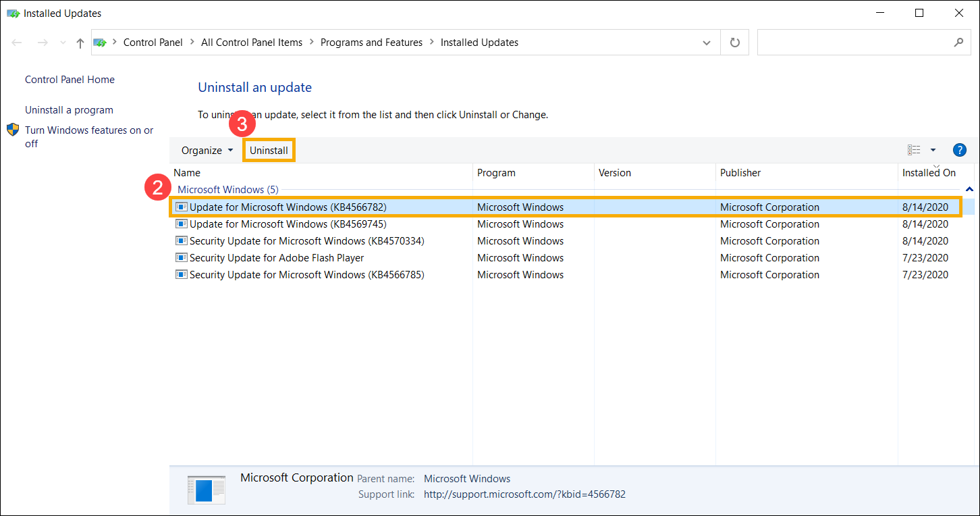Open All Control Panel Items breadcrumb
The image size is (980, 516).
(x=252, y=43)
